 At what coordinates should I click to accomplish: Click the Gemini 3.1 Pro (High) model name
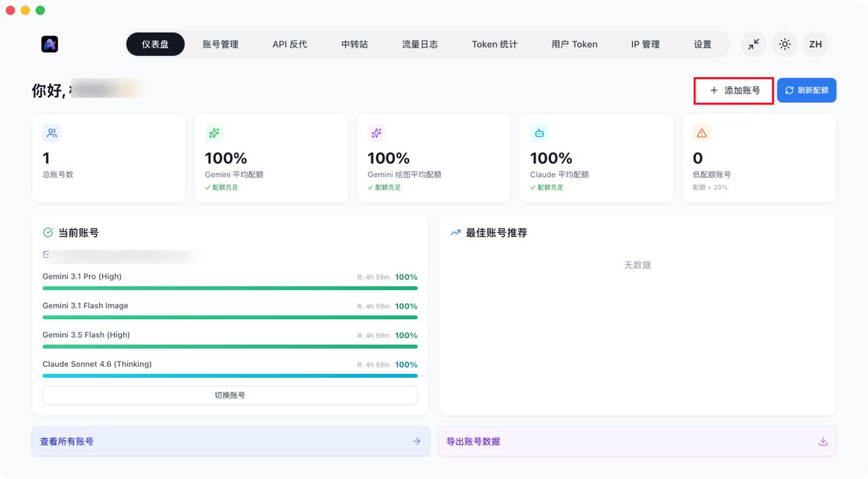82,276
